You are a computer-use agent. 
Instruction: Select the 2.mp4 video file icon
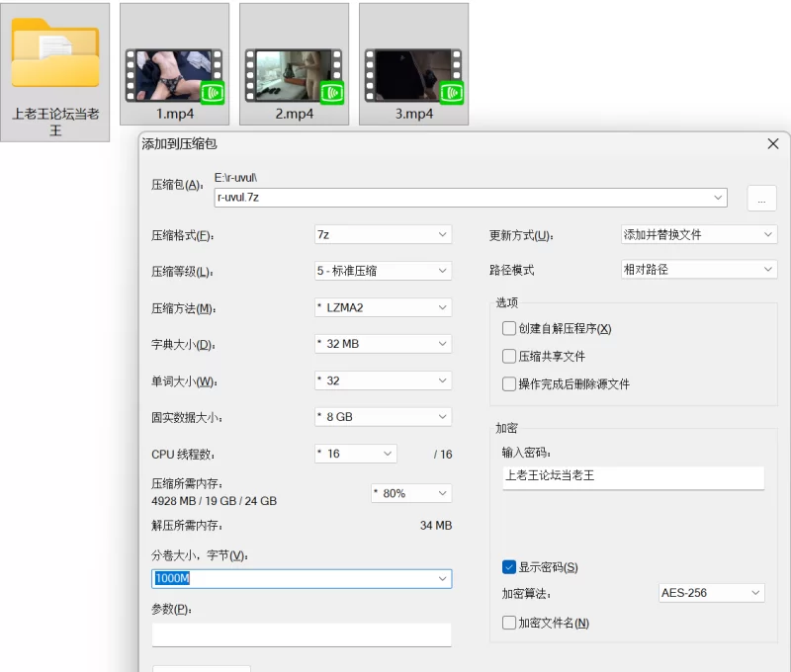click(294, 74)
